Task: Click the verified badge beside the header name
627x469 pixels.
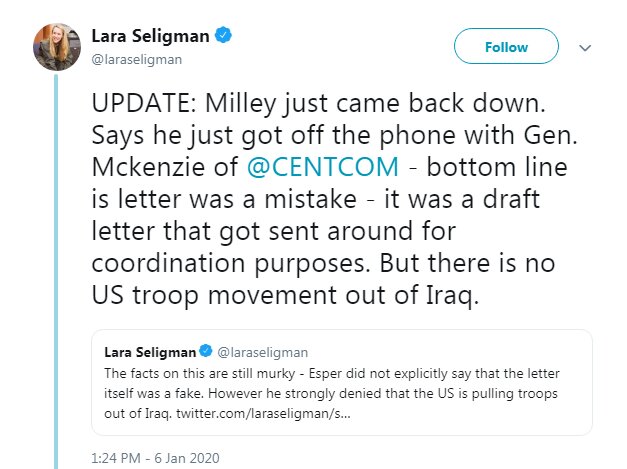Action: click(225, 37)
